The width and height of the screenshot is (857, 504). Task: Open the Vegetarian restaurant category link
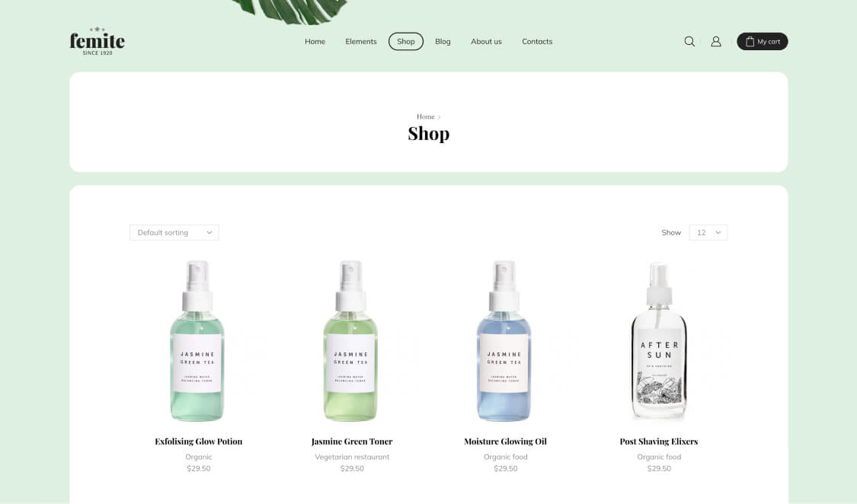[352, 457]
